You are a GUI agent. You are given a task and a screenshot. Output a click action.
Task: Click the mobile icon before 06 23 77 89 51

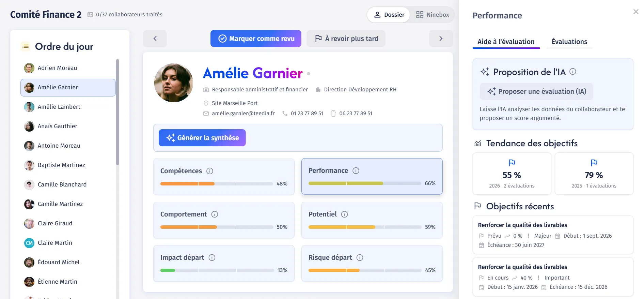tap(333, 114)
